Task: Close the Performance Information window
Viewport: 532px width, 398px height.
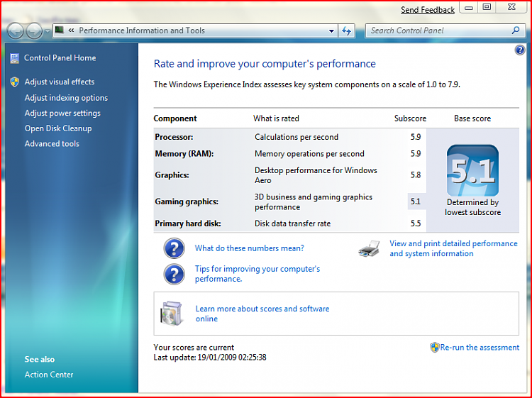Action: (511, 8)
